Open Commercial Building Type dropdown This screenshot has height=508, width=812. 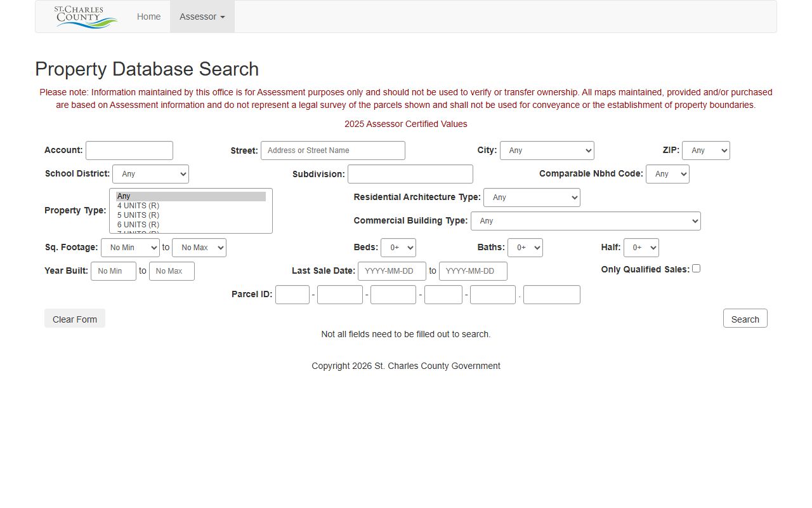click(586, 221)
